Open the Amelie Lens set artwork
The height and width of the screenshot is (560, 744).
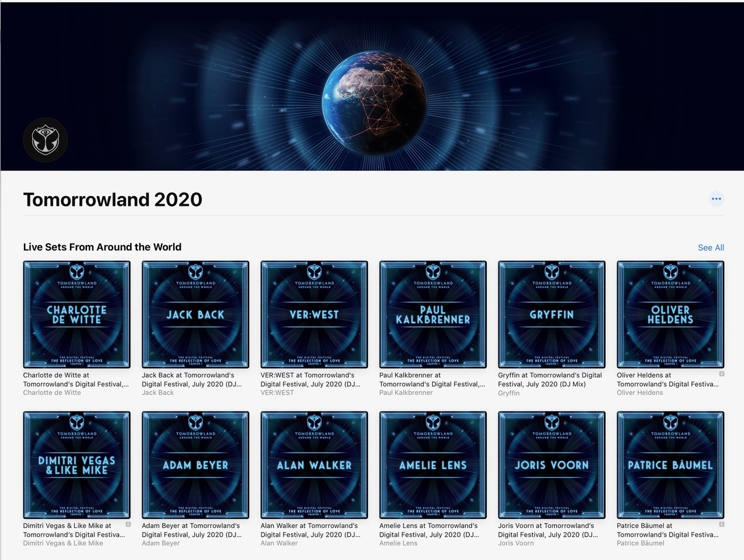point(433,465)
